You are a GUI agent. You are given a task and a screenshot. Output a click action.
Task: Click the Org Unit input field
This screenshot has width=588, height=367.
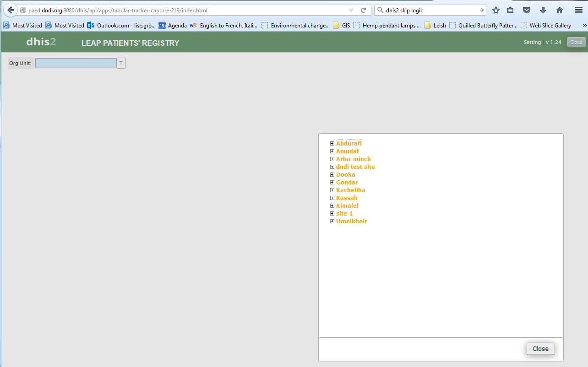pyautogui.click(x=76, y=63)
